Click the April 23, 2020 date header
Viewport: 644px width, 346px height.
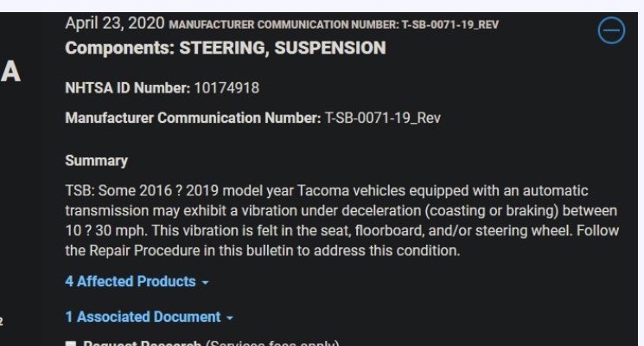pos(115,23)
